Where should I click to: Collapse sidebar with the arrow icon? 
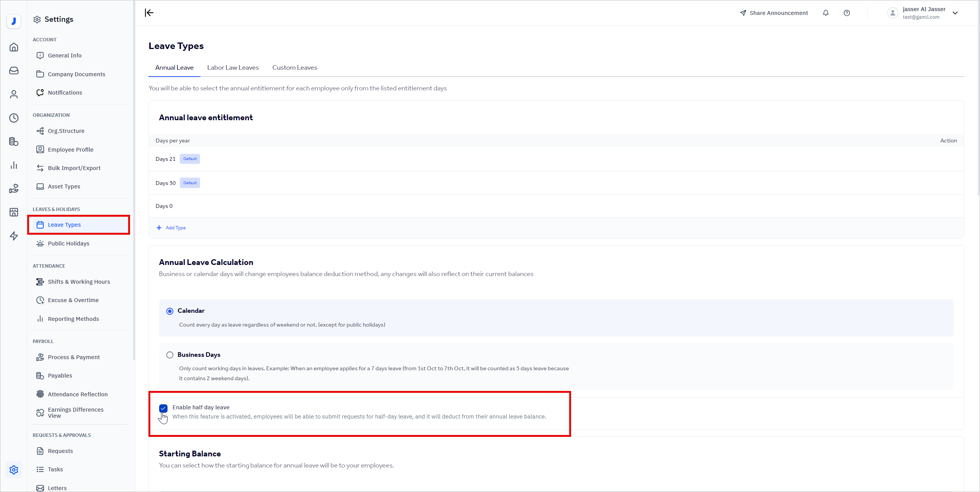149,13
